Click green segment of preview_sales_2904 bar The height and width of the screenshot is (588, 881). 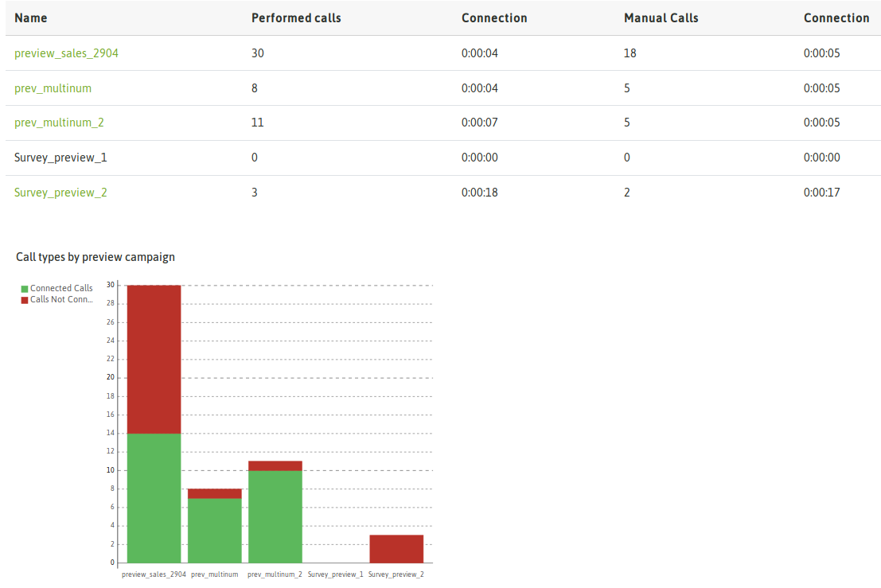click(154, 497)
